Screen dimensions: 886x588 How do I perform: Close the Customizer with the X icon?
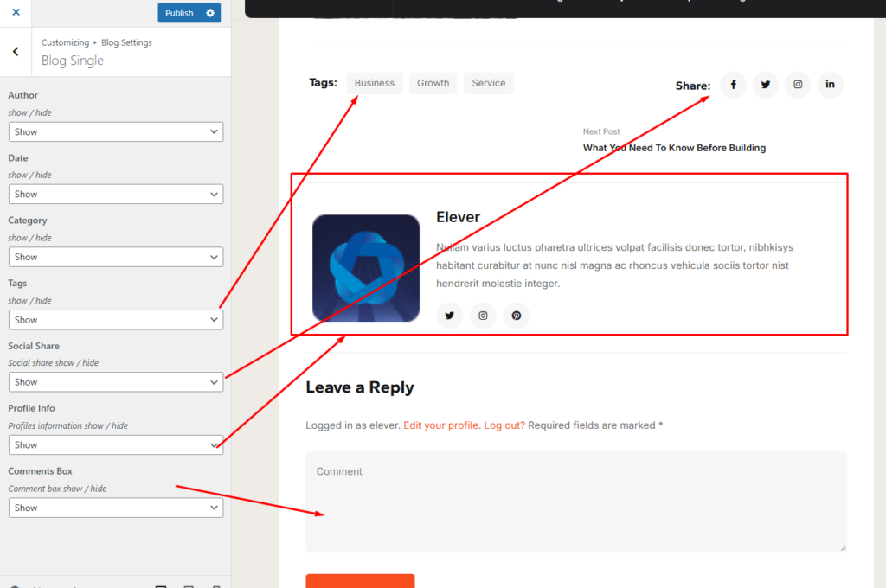coord(16,12)
